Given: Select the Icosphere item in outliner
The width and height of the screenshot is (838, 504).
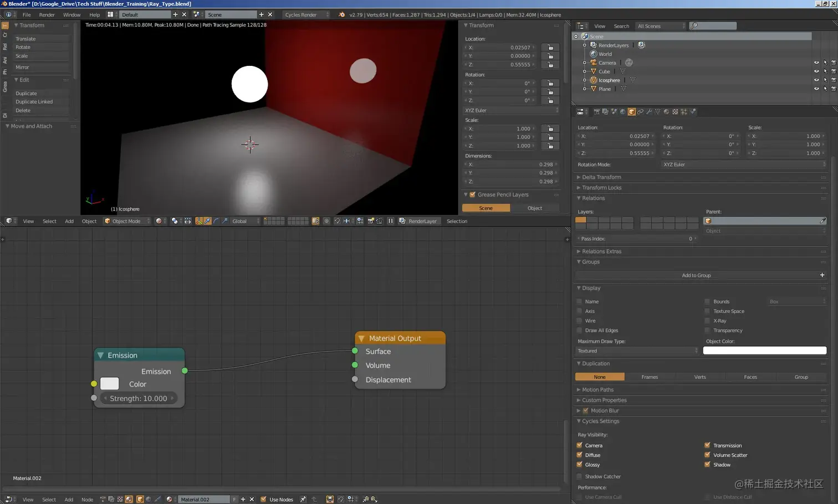Looking at the screenshot, I should pyautogui.click(x=609, y=80).
